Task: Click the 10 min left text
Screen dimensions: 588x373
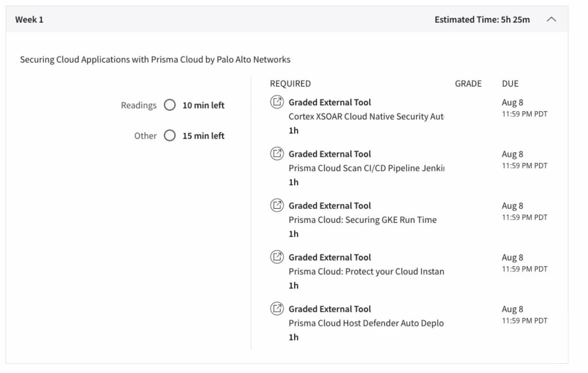Action: (x=203, y=105)
